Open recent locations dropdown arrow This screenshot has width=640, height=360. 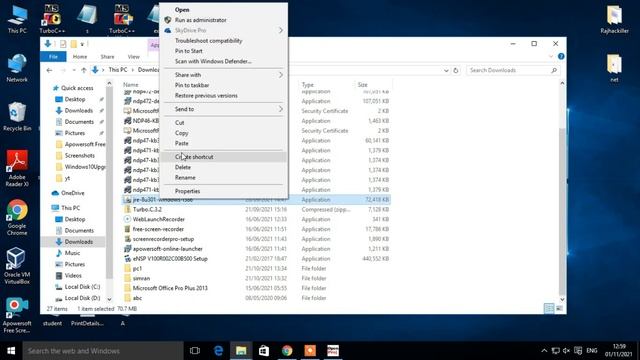74,70
